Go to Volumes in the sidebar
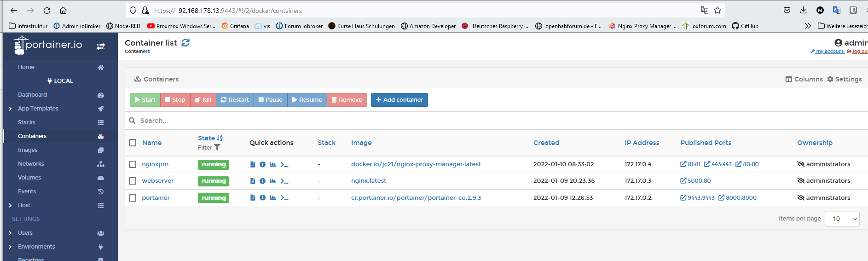868x261 pixels. pos(29,178)
